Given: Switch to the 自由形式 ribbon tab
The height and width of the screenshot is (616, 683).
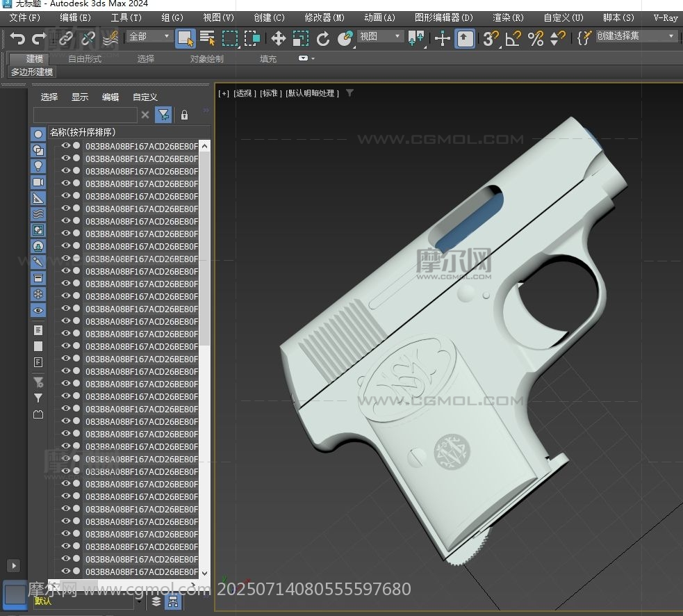Looking at the screenshot, I should pyautogui.click(x=85, y=58).
